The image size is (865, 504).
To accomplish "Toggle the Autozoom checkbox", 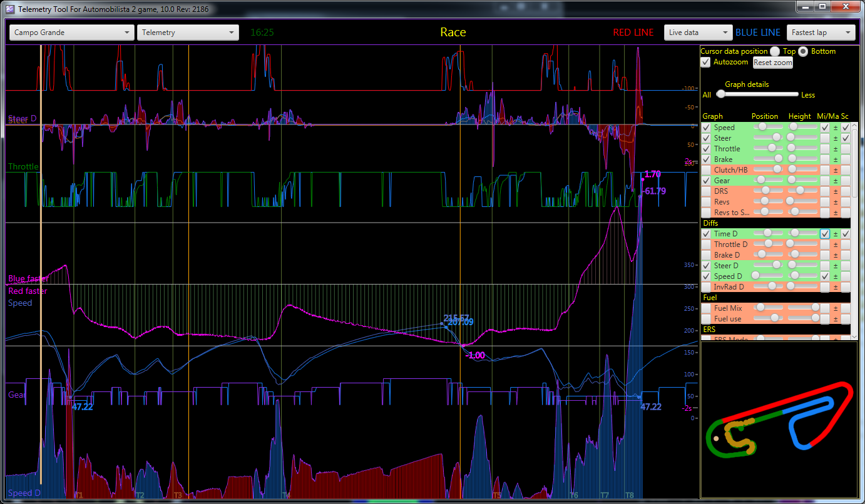I will 706,62.
